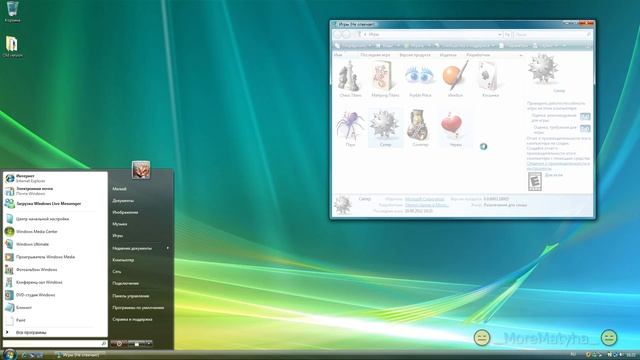The height and width of the screenshot is (360, 640).
Task: Click the ESRB rating icon in preview pane
Action: point(535,181)
